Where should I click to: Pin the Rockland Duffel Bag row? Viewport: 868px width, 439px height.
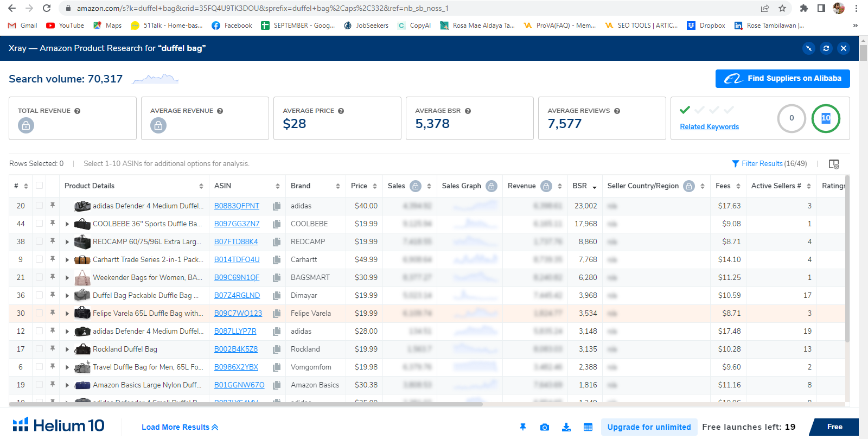(x=53, y=349)
